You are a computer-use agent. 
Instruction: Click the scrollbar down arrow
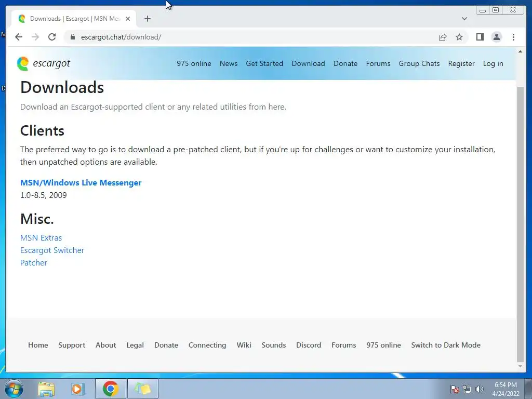(x=520, y=366)
